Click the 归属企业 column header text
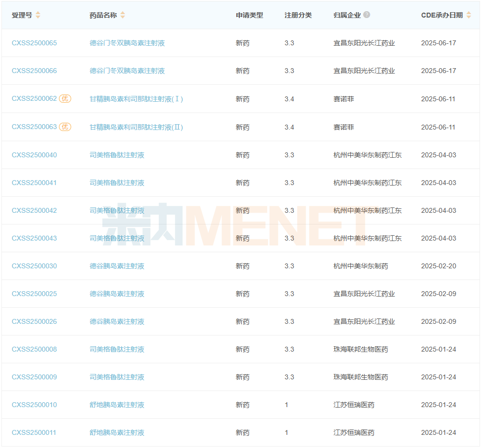Viewport: 481px width, 448px height. [347, 15]
